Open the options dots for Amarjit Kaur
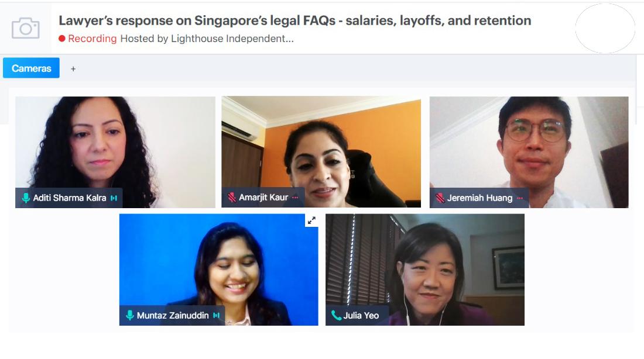The width and height of the screenshot is (644, 359). [x=295, y=198]
